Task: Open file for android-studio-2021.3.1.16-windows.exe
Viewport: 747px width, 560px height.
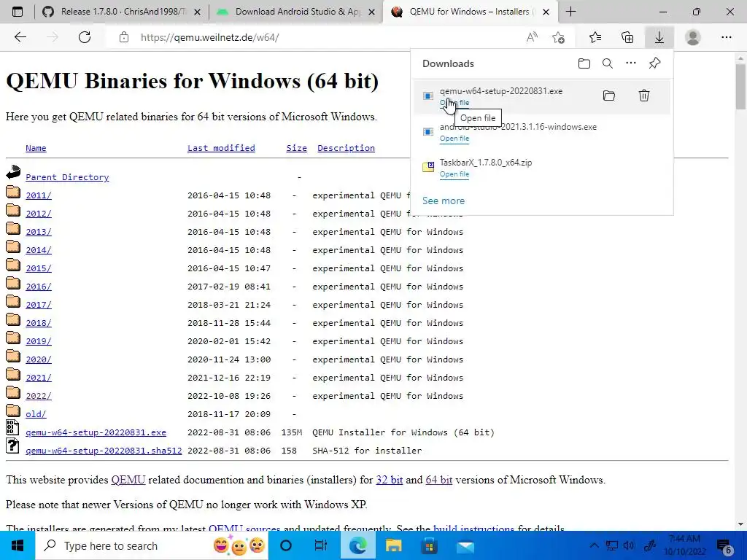Action: [454, 139]
